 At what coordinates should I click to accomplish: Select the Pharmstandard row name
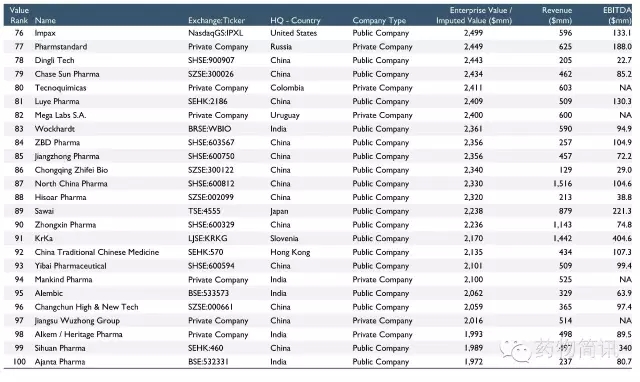(61, 47)
